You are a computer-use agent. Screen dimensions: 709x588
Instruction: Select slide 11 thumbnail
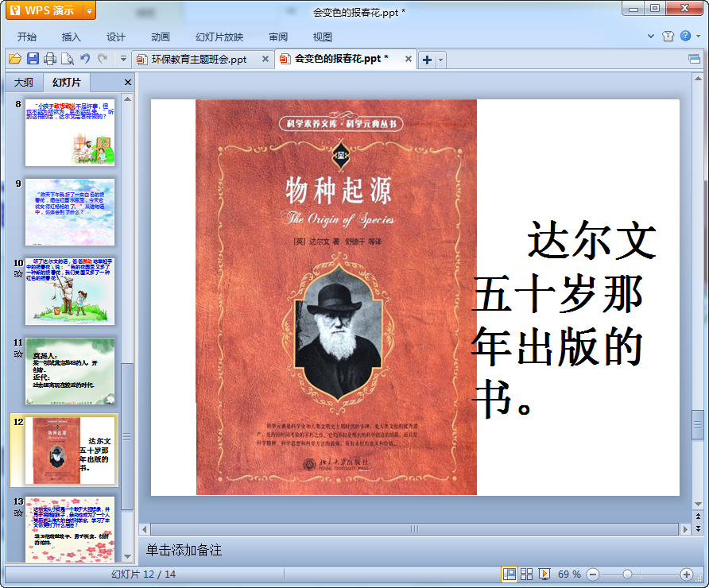[70, 371]
